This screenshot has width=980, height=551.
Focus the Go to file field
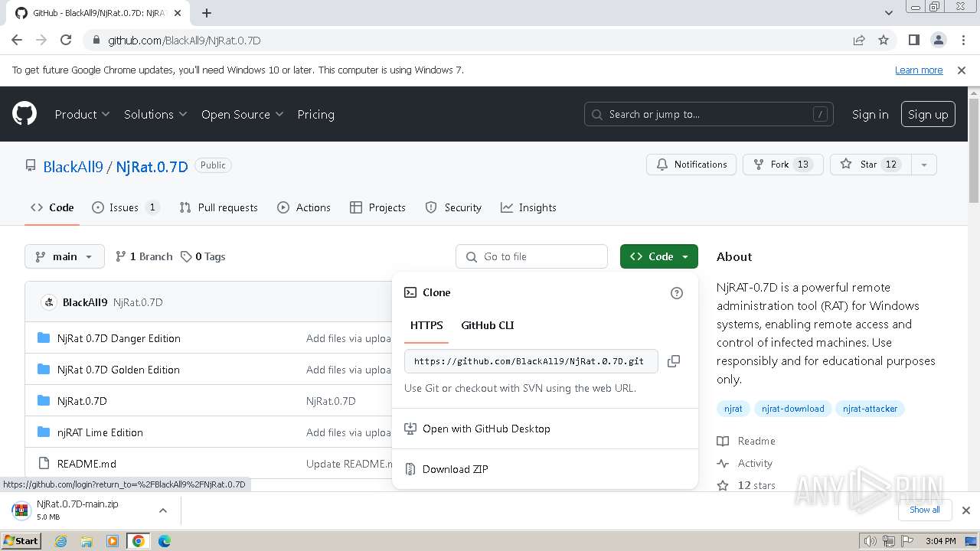(x=532, y=256)
